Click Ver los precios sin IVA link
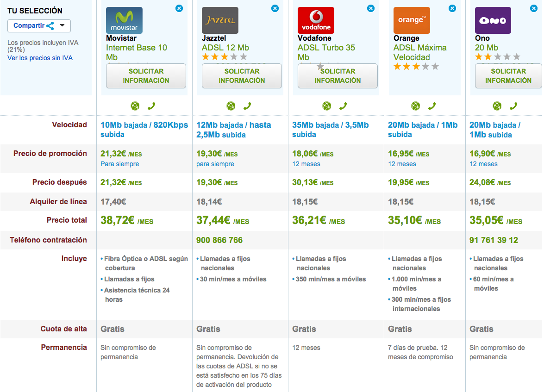544x392 pixels. point(40,58)
